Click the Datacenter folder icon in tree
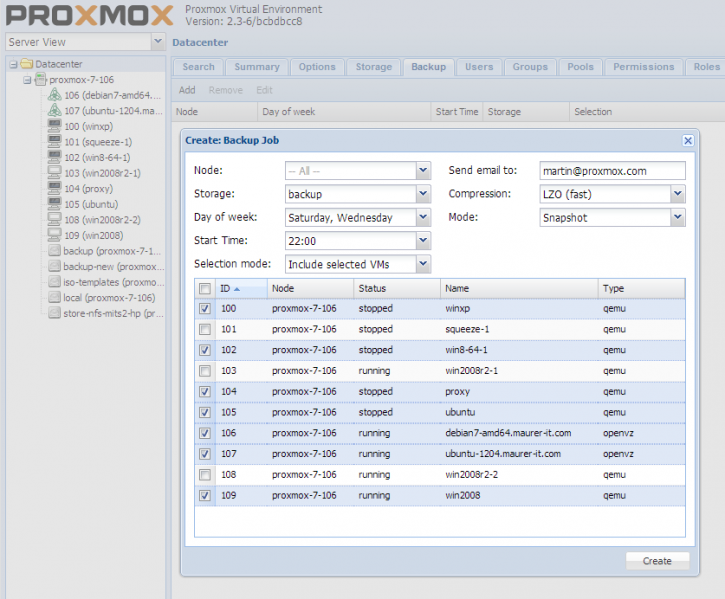The height and width of the screenshot is (599, 725). pos(26,64)
